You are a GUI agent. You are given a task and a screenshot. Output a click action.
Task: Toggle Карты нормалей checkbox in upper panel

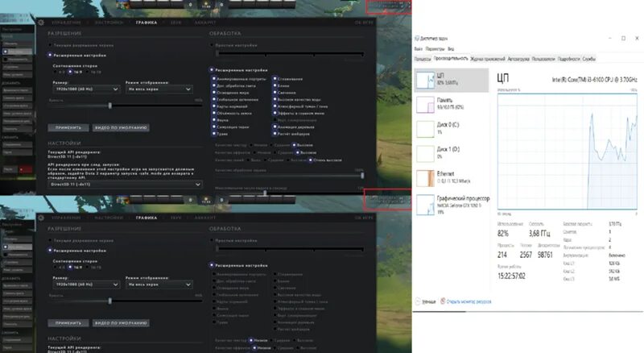coord(213,106)
